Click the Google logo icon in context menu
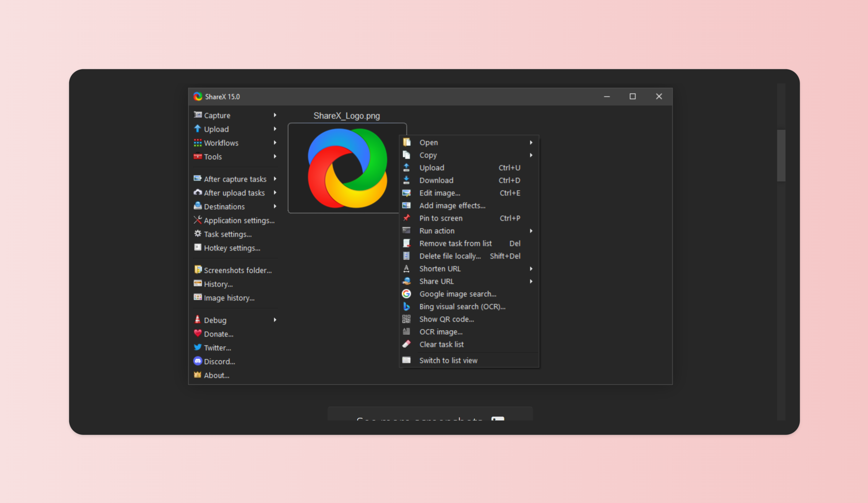This screenshot has height=503, width=868. (406, 293)
